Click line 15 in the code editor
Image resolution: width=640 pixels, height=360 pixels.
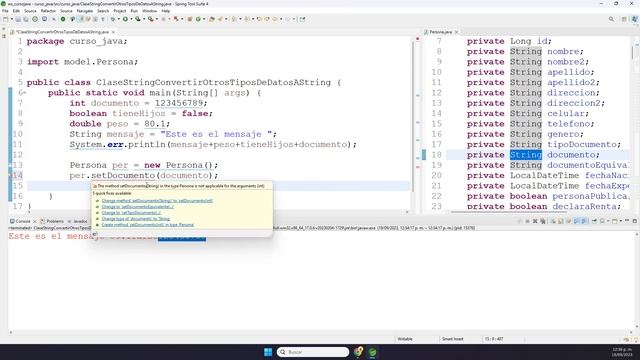(x=218, y=186)
